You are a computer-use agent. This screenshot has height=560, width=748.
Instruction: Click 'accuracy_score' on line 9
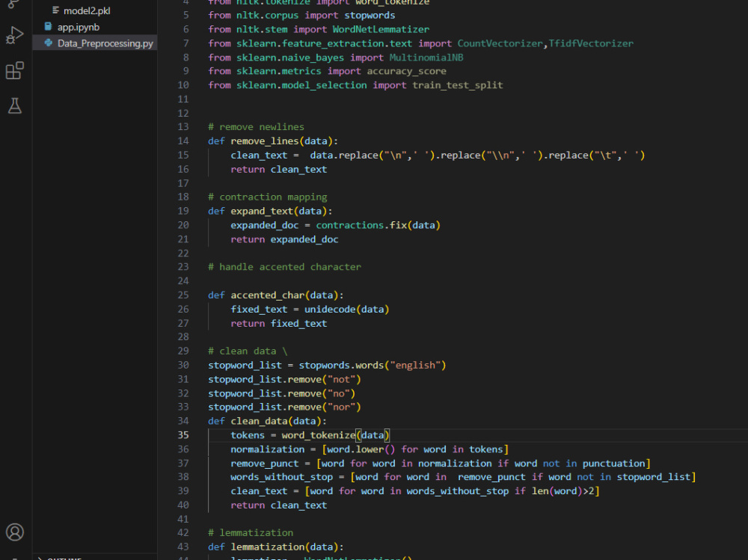click(406, 71)
